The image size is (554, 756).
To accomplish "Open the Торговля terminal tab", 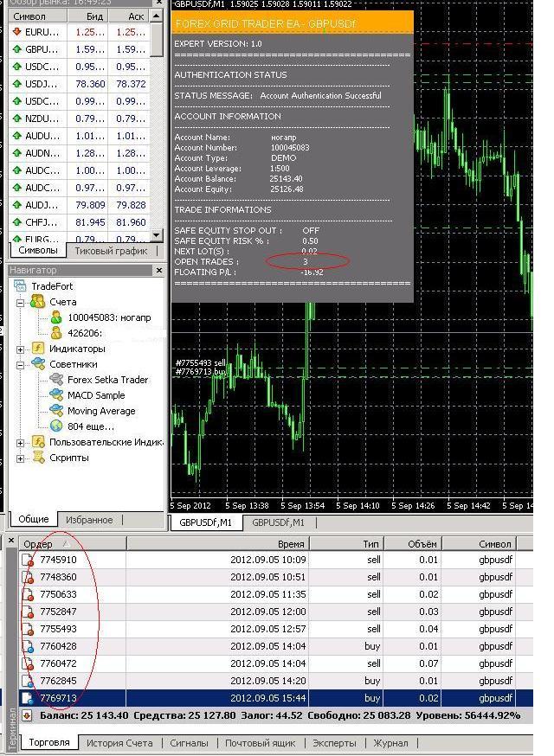I will click(49, 743).
